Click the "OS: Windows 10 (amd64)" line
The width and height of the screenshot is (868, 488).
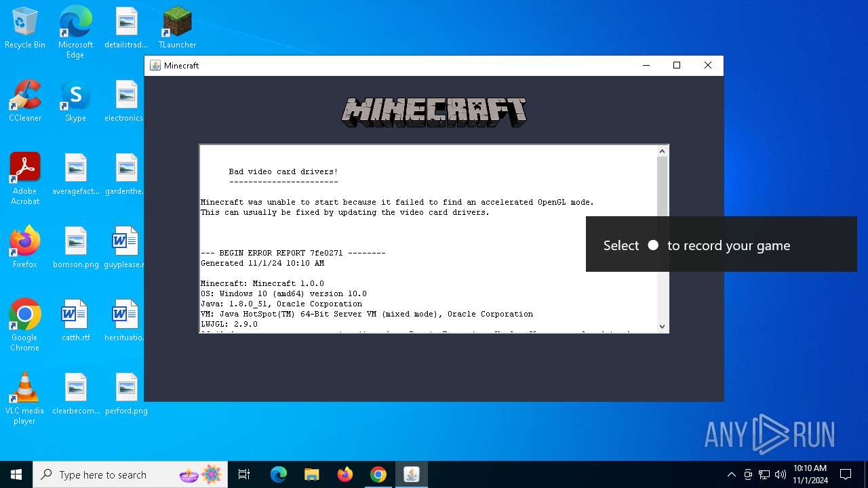coord(283,294)
